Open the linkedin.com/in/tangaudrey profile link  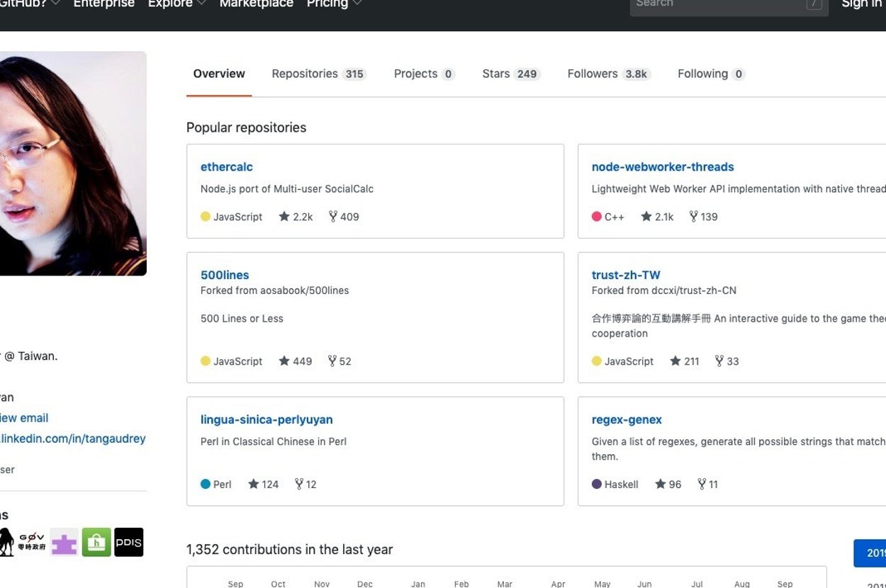[73, 439]
